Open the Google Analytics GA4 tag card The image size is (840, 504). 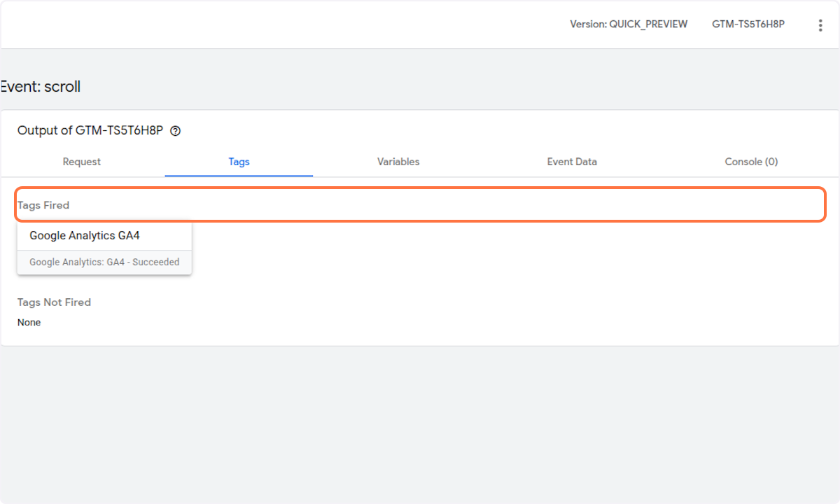point(104,248)
